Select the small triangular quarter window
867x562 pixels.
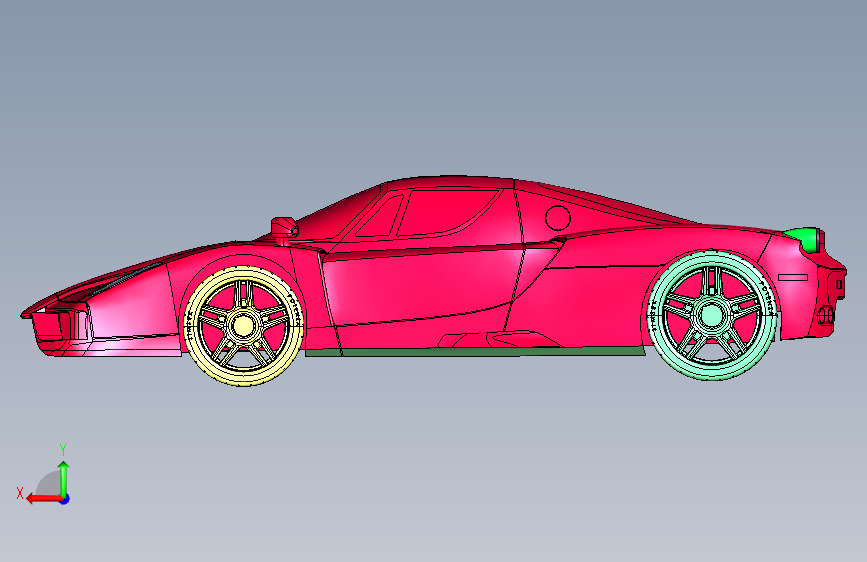tap(381, 217)
